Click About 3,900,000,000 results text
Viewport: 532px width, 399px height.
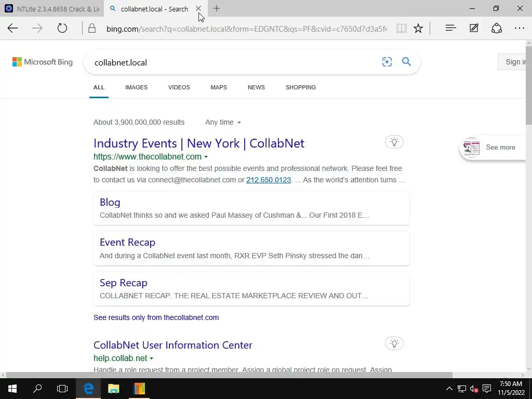click(x=139, y=122)
